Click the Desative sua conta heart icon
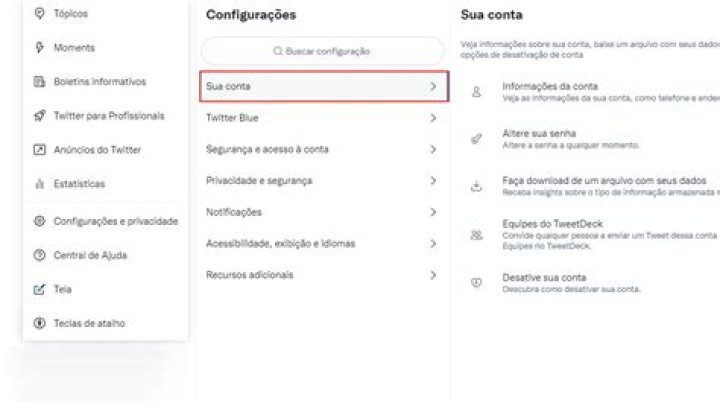 point(477,283)
